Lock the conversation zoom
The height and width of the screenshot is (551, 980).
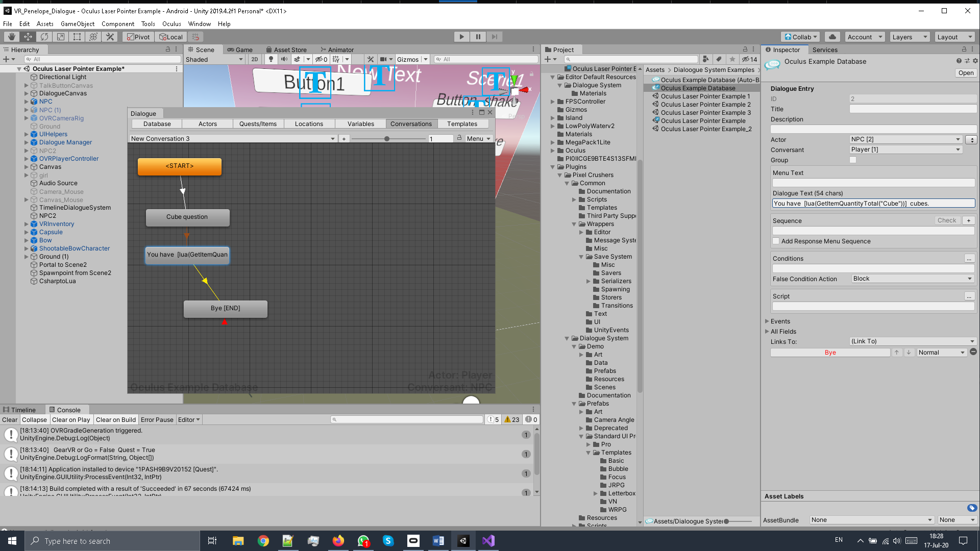coord(459,138)
